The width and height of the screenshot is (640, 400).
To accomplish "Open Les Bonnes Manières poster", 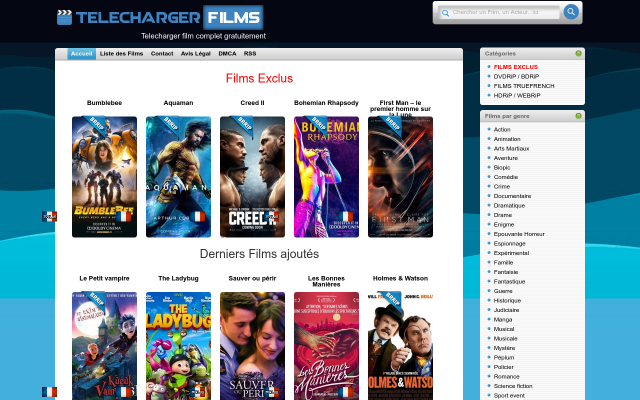I will point(326,346).
